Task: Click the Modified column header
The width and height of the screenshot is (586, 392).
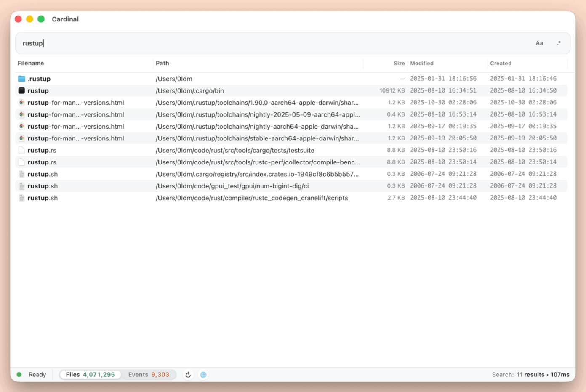Action: click(421, 63)
